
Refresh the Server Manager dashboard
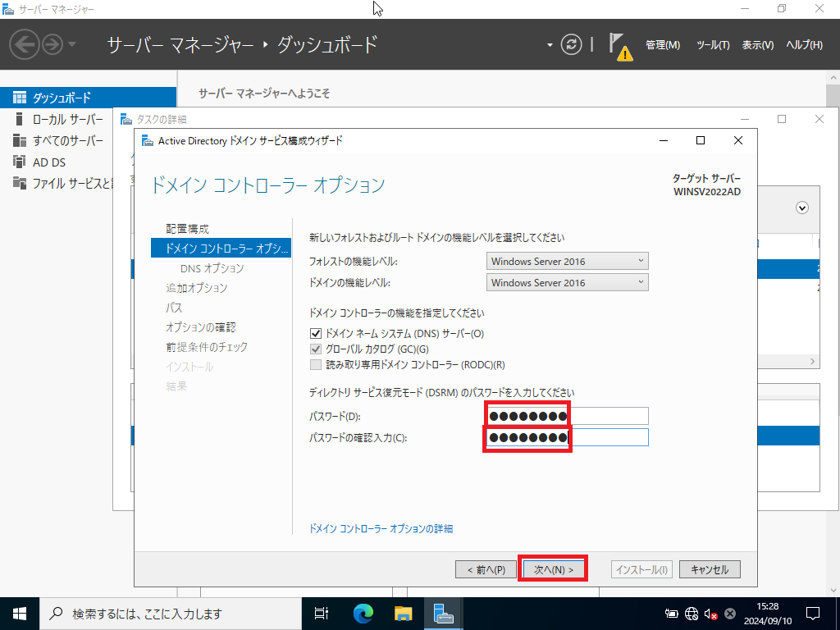(x=571, y=44)
